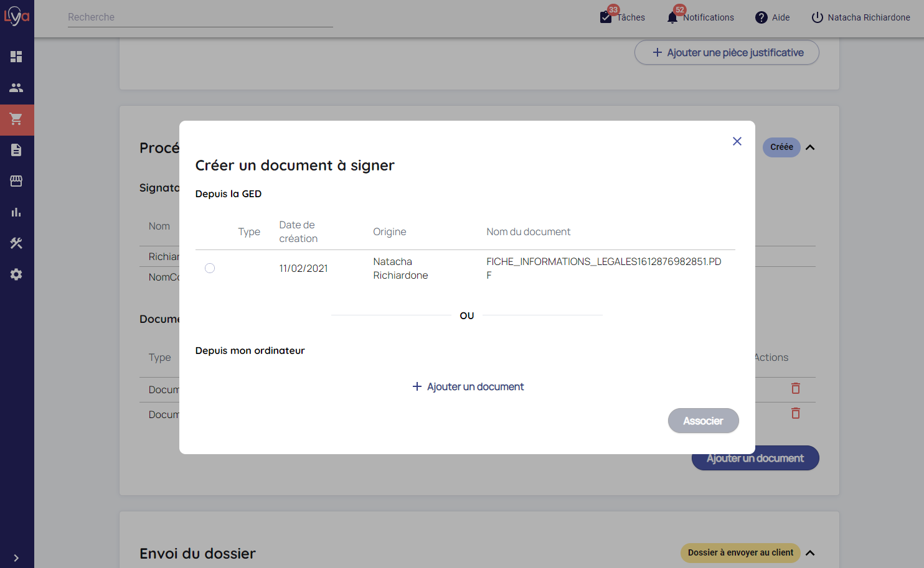
Task: Open the Tâches menu
Action: pos(622,17)
